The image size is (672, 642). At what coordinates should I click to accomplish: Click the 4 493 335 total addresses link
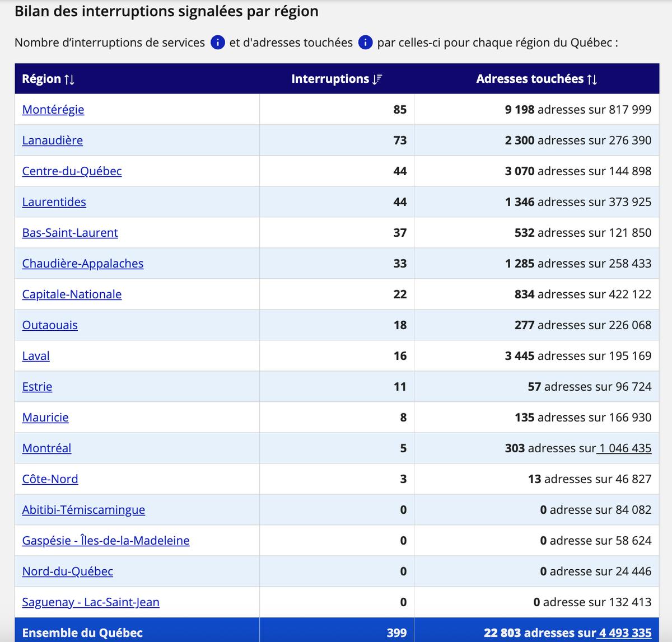click(625, 633)
